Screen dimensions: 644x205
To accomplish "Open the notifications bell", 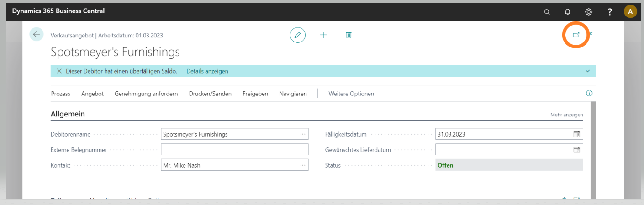I will point(568,12).
